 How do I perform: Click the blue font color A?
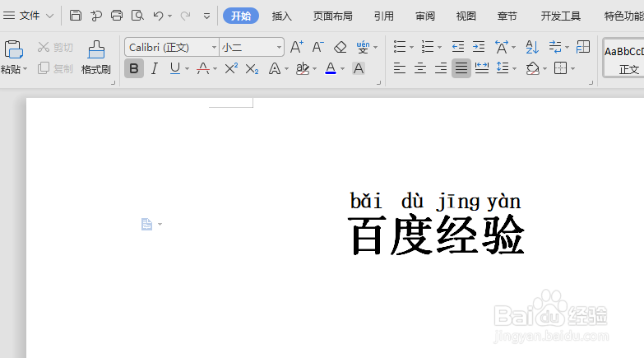(331, 68)
